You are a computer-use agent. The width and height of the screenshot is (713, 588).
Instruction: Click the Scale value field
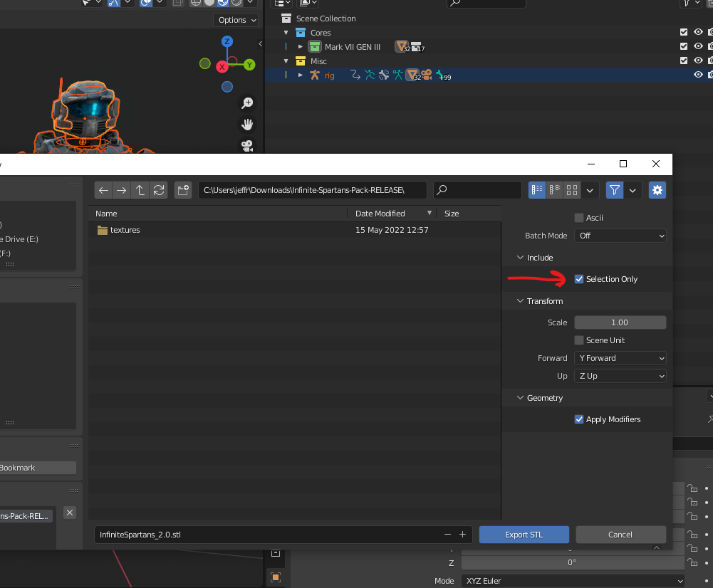click(620, 322)
